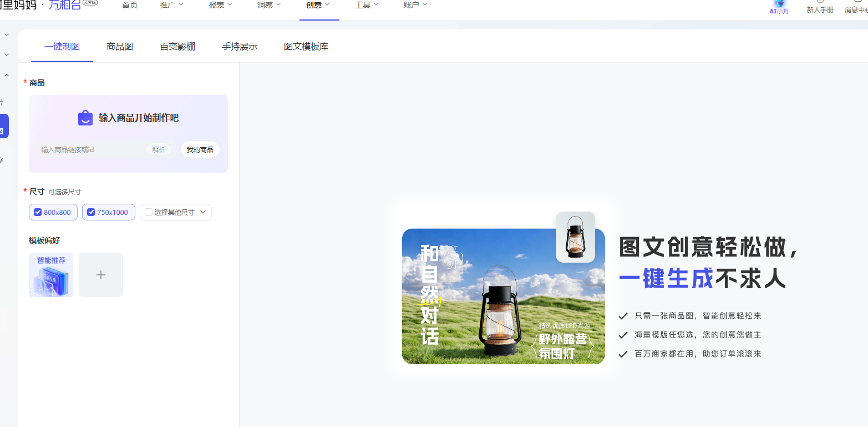Select the 智能推荐 template thumbnail
Image resolution: width=868 pixels, height=427 pixels.
pyautogui.click(x=51, y=275)
